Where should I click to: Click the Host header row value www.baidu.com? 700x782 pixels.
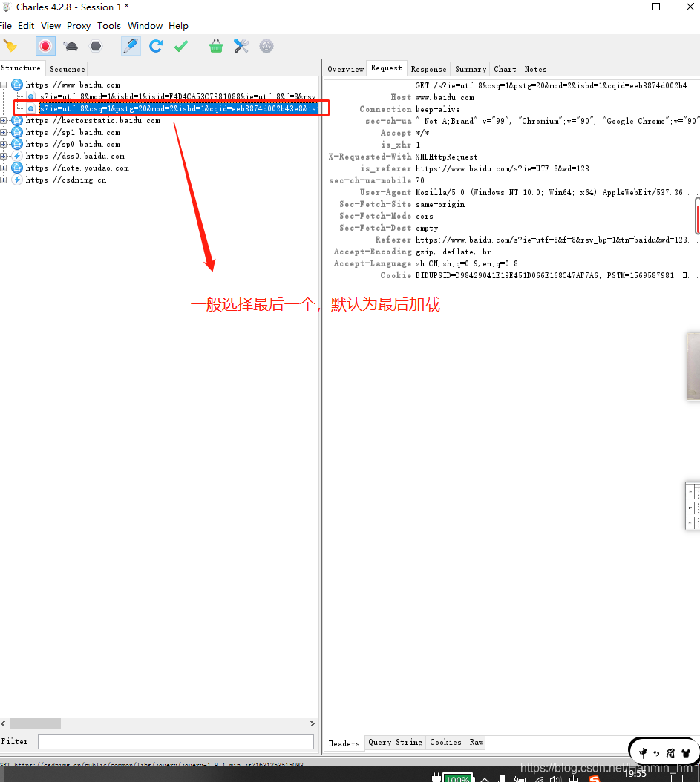(x=445, y=98)
